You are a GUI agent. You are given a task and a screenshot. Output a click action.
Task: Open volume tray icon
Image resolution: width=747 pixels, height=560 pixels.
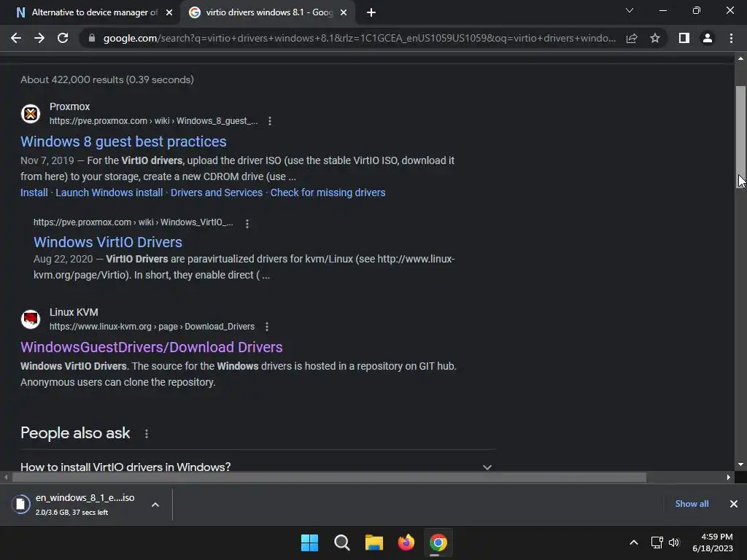[674, 542]
